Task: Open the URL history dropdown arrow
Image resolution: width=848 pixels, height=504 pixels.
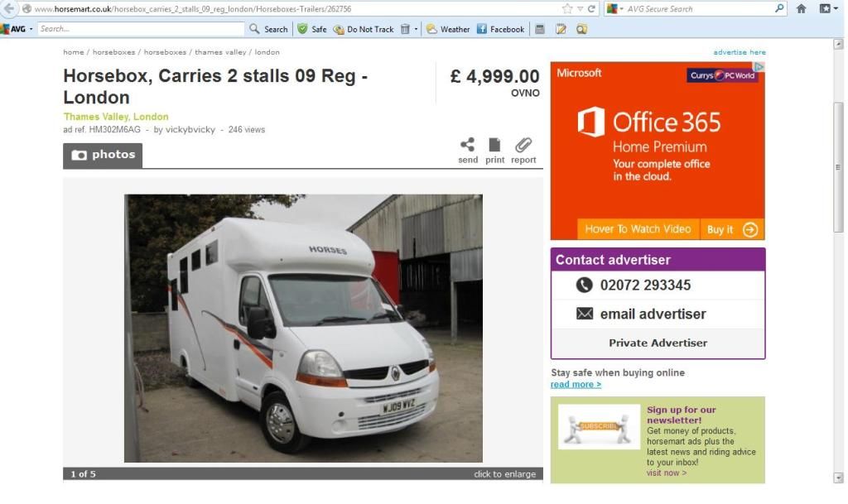Action: click(580, 9)
